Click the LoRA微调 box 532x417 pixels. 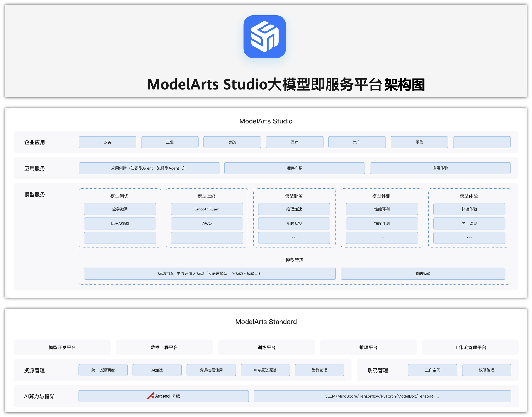pyautogui.click(x=120, y=223)
